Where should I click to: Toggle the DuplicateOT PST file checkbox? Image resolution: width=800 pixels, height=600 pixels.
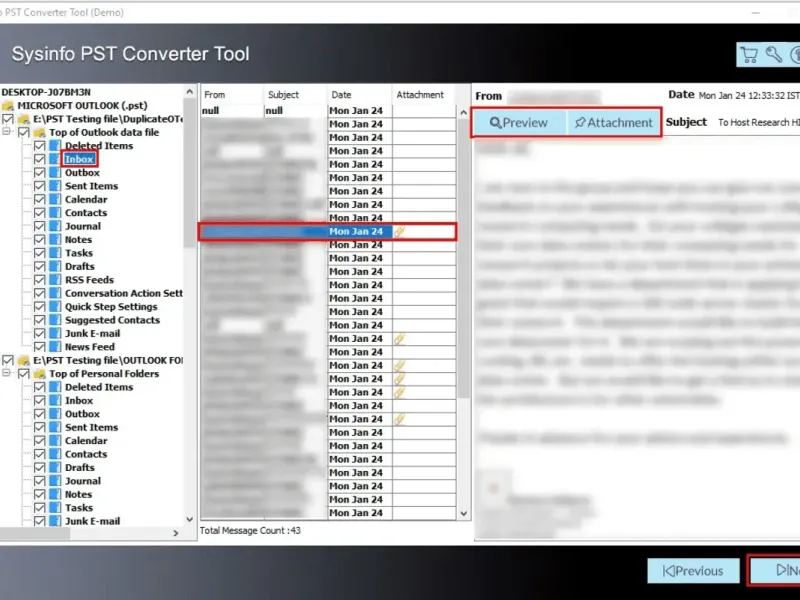tap(8, 119)
